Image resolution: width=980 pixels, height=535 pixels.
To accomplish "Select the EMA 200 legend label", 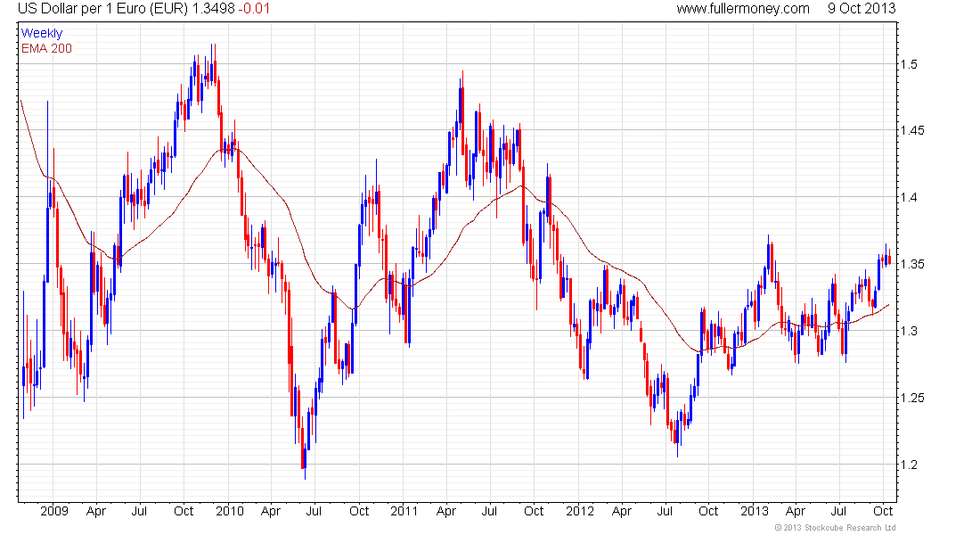I will tap(46, 48).
